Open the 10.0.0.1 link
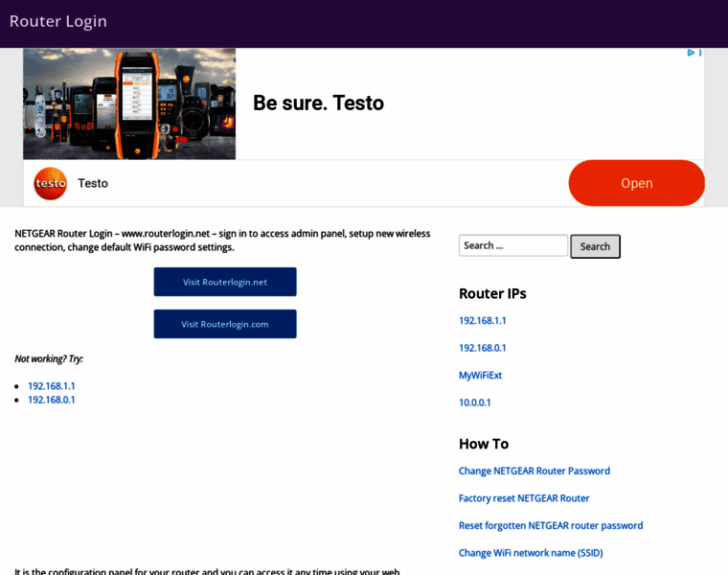Screen dimensions: 728x575 475,402
